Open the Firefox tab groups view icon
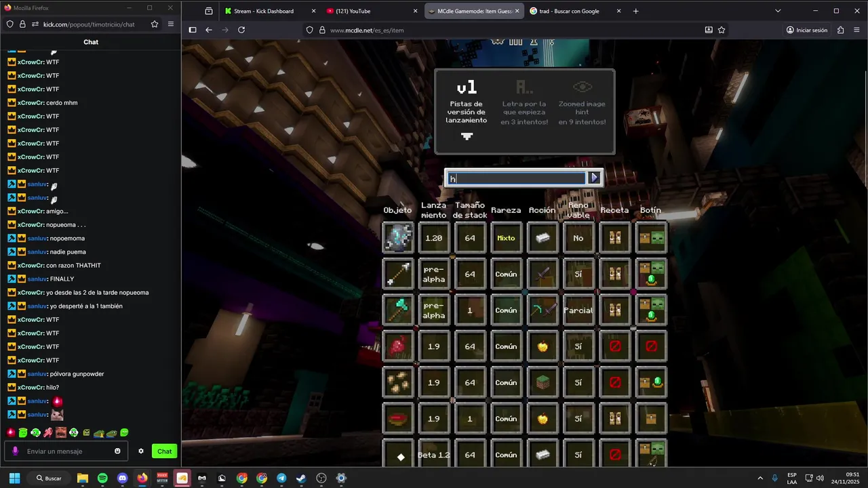868x488 pixels. click(x=209, y=11)
